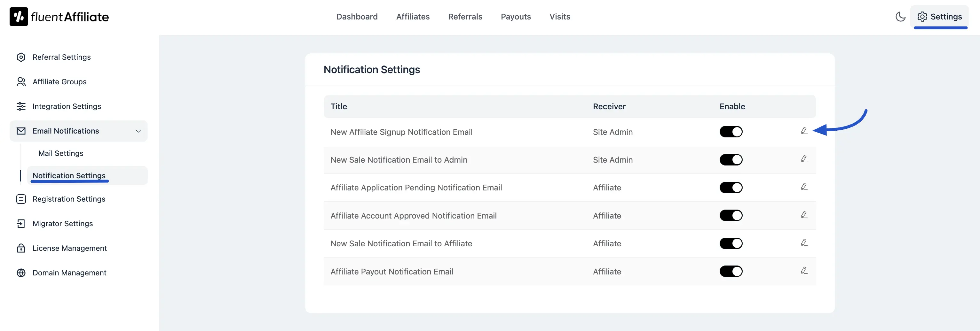This screenshot has width=980, height=331.
Task: Click the Settings button top right
Action: click(x=940, y=17)
